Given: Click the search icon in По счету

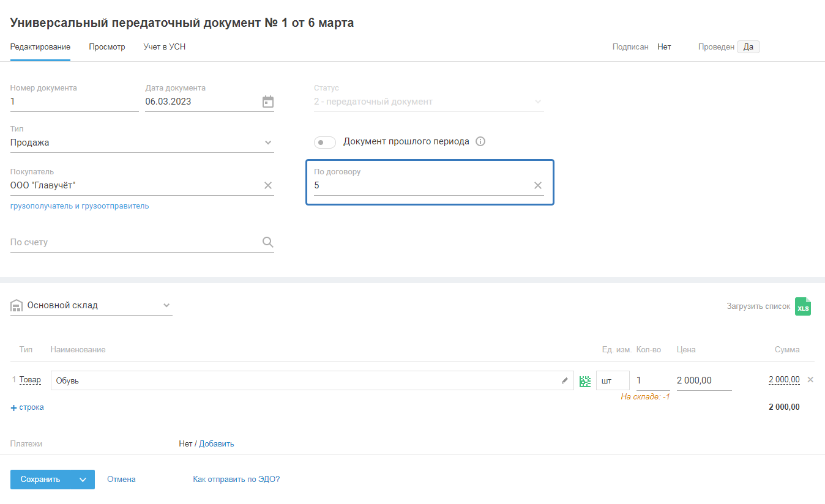Looking at the screenshot, I should coord(267,242).
